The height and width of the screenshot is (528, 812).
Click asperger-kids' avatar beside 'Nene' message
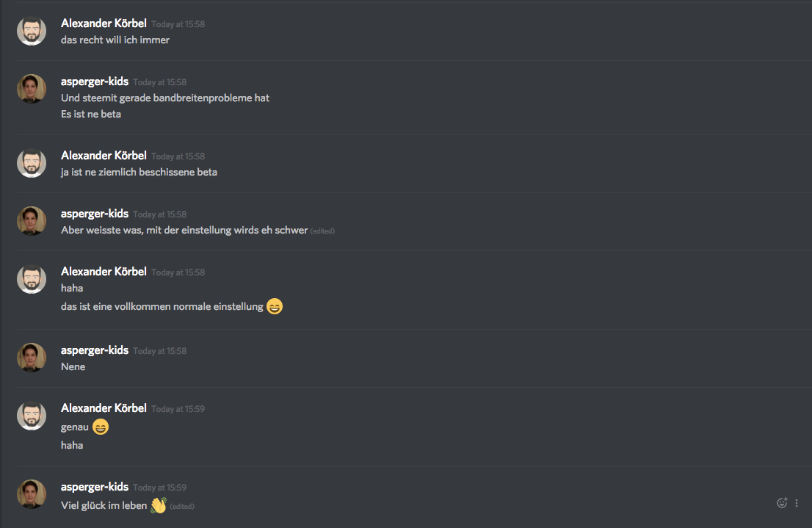(32, 358)
